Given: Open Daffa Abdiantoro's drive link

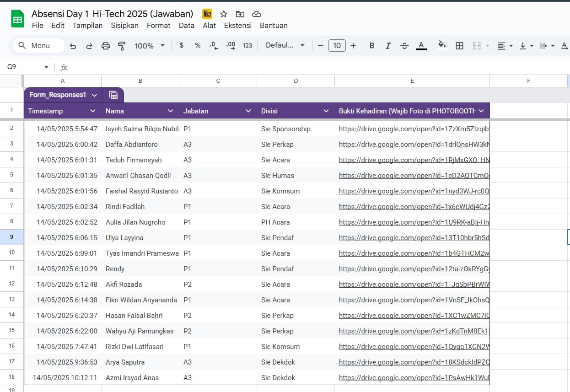Looking at the screenshot, I should [x=414, y=145].
